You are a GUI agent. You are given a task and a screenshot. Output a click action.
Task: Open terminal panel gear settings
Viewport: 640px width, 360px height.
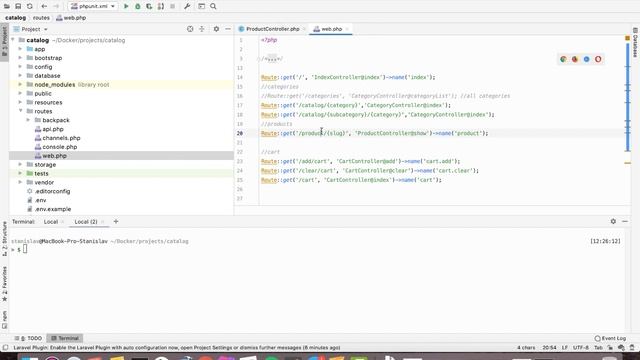613,221
